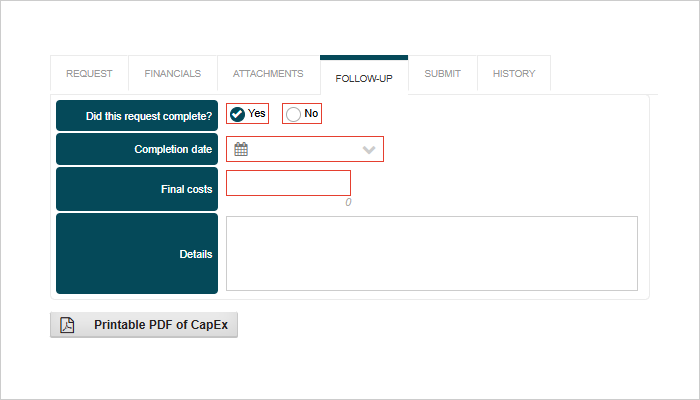Click the '0' value under Final costs
The width and height of the screenshot is (700, 400).
[348, 203]
